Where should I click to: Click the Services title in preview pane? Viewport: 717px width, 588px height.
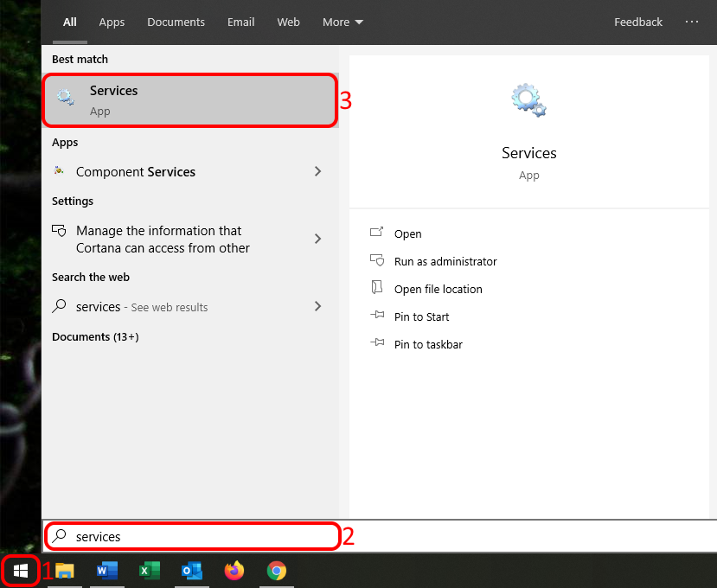click(528, 153)
